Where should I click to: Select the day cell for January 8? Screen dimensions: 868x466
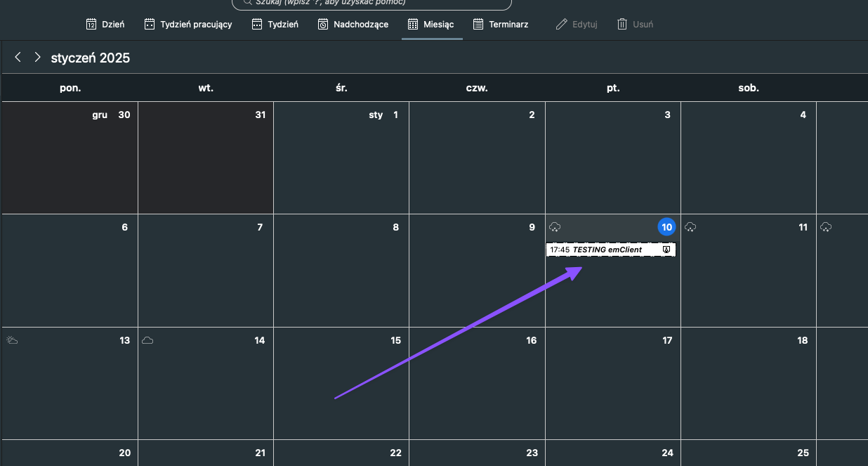(x=341, y=271)
